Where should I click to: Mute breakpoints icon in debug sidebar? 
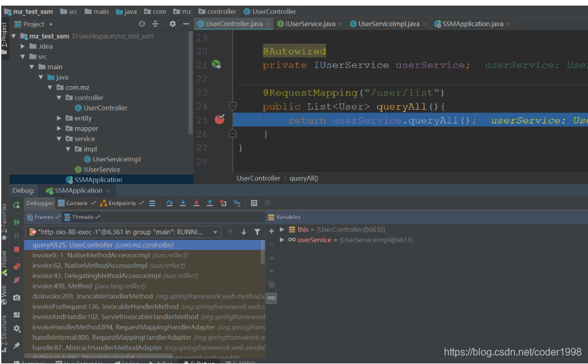(x=16, y=280)
